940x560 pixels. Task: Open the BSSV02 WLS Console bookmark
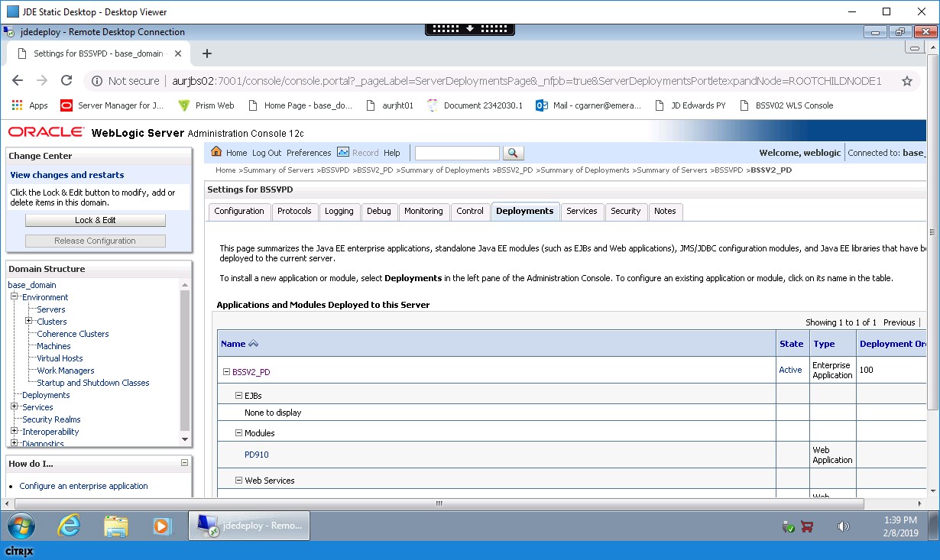(786, 105)
